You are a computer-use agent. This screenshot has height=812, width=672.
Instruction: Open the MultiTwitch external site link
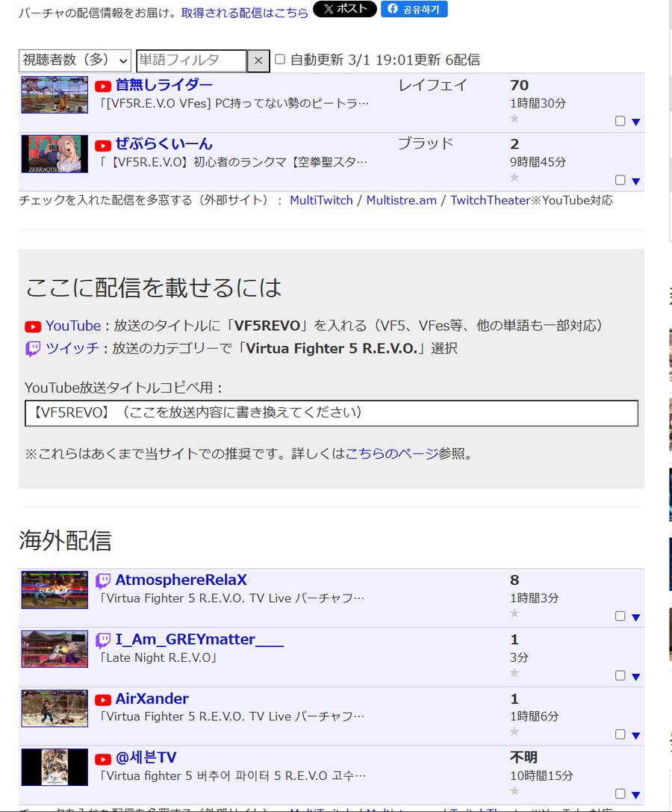point(321,200)
